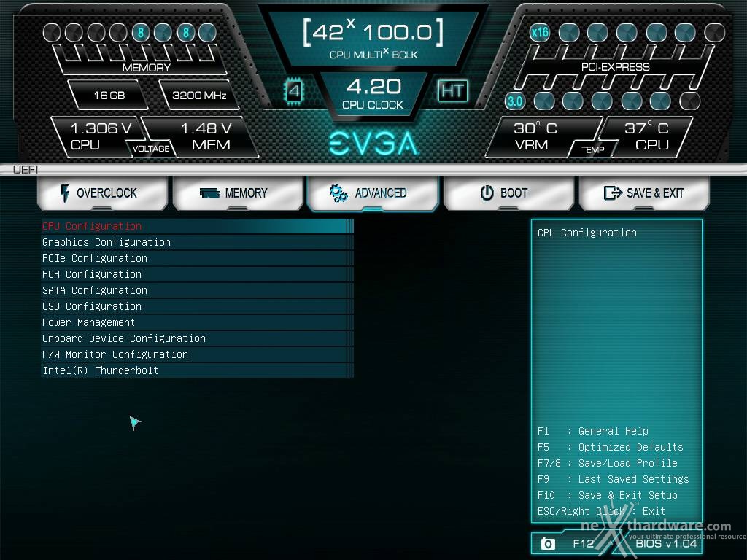Click the lightning bolt Overclock icon
The height and width of the screenshot is (560, 747).
(65, 193)
